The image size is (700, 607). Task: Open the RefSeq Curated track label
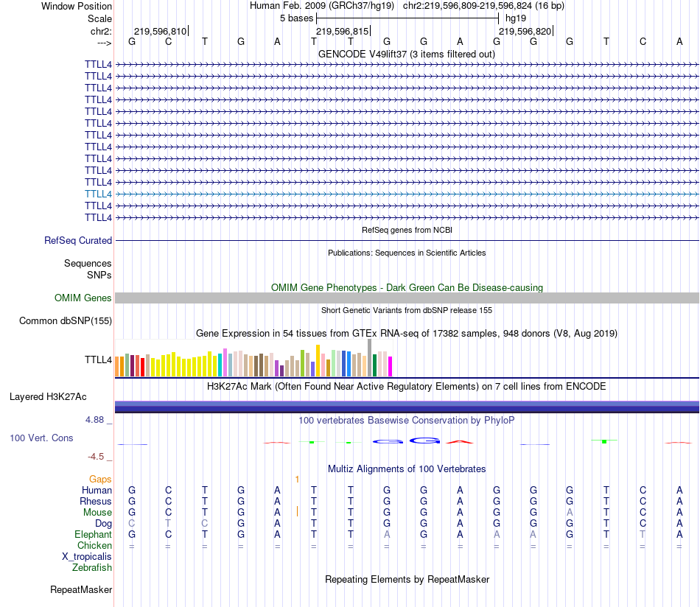[x=78, y=241]
